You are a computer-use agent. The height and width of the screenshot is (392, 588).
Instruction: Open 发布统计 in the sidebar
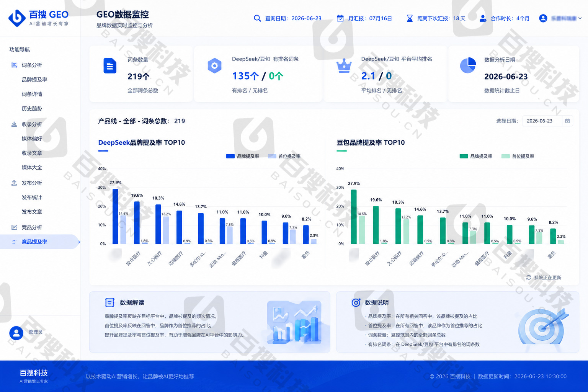[32, 198]
